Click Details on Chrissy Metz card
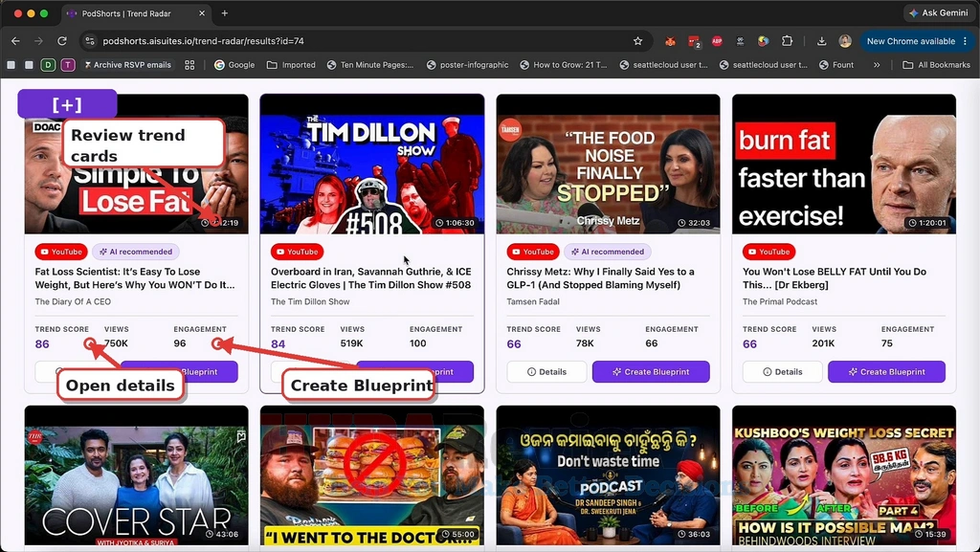The image size is (980, 552). pos(546,371)
